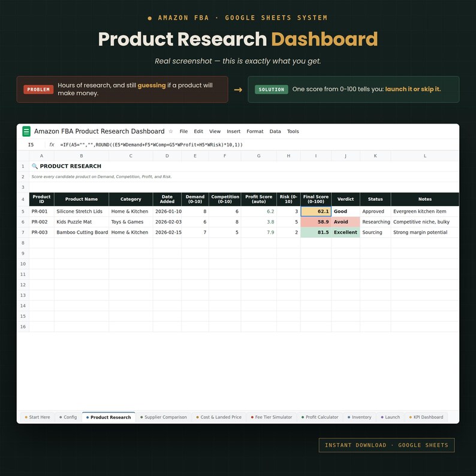Select the 62.1 final score cell
476x476 pixels.
coord(316,211)
